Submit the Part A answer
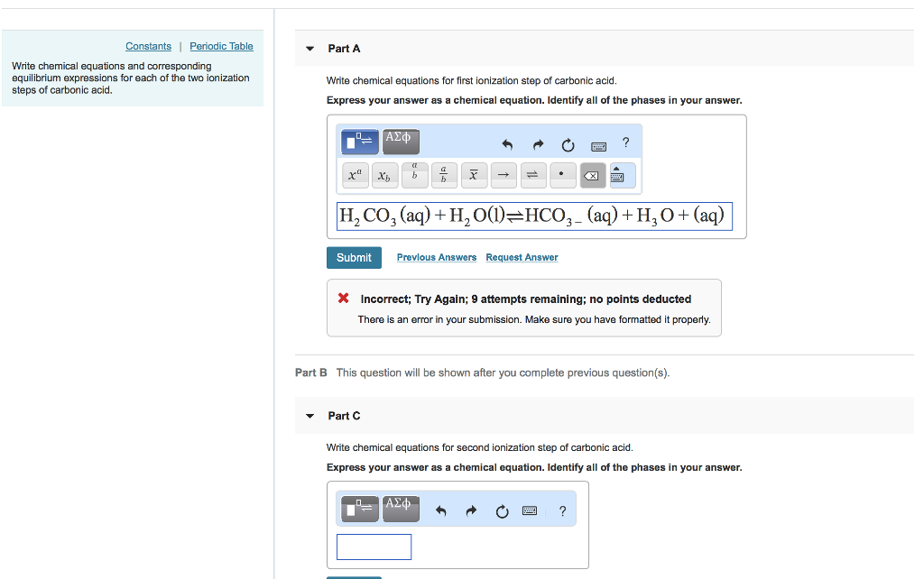This screenshot has width=924, height=579. point(354,257)
